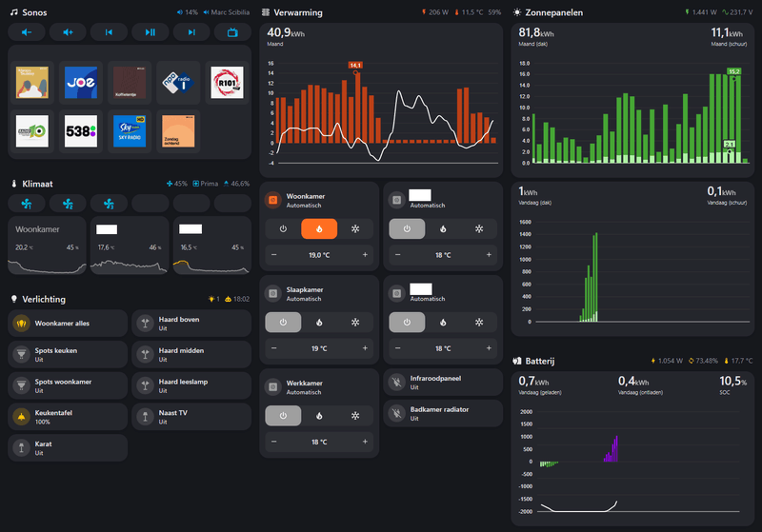
Task: Set ventilation fan speed 3
Action: click(109, 204)
